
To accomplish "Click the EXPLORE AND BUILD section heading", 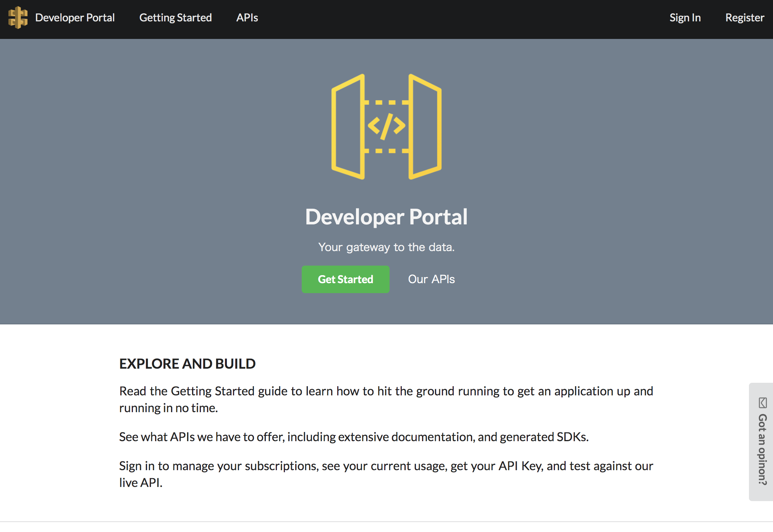I will tap(187, 363).
